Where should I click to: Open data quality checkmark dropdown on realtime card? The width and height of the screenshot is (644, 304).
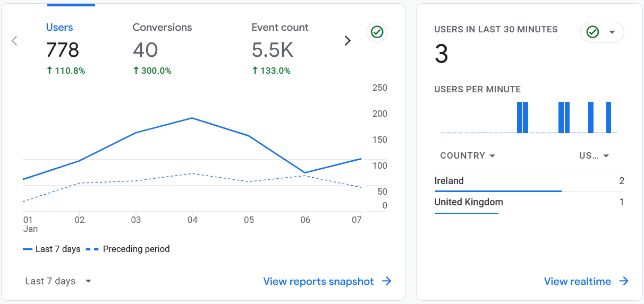pos(602,32)
